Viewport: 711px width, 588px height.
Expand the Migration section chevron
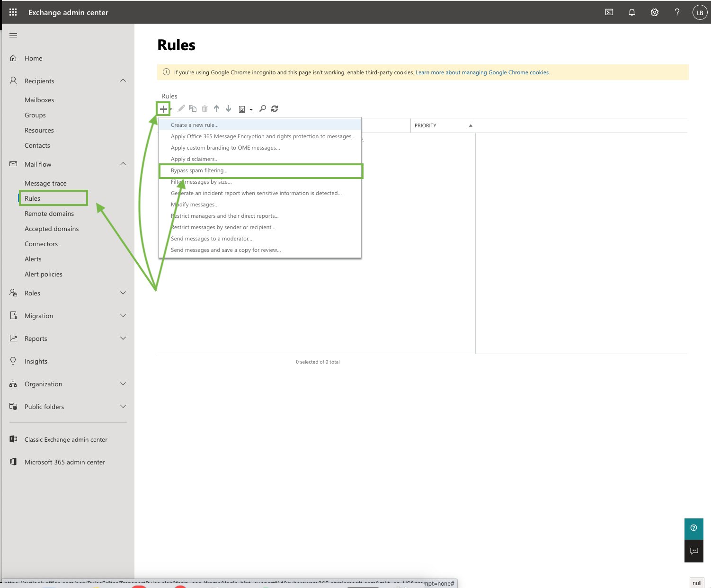click(x=123, y=316)
